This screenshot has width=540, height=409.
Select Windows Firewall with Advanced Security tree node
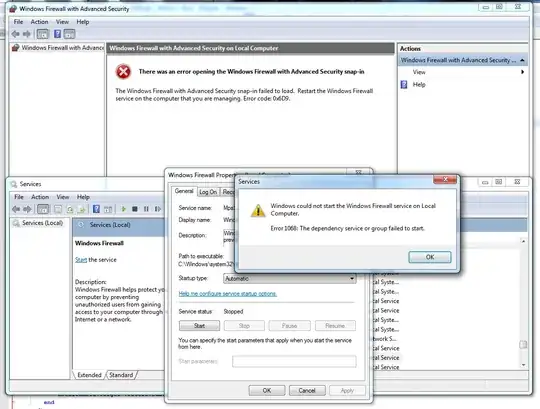click(58, 48)
